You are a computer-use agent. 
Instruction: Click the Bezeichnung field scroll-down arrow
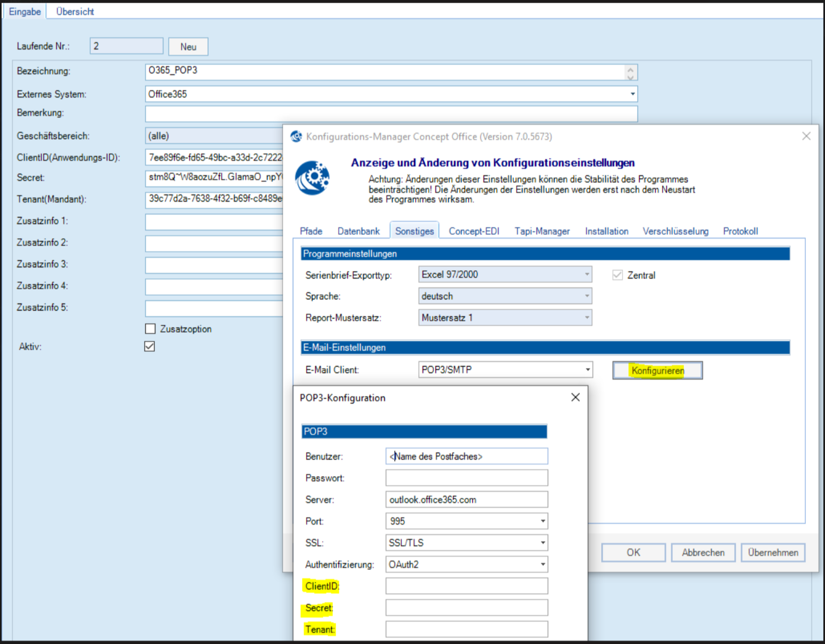(x=631, y=77)
